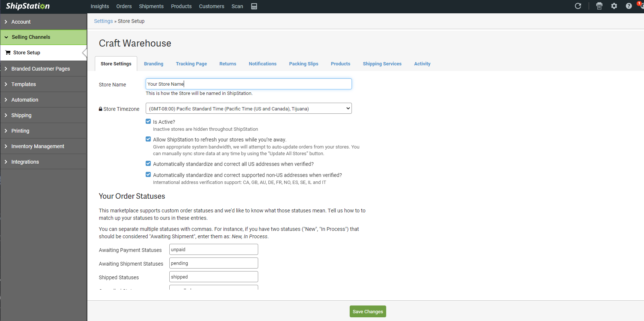Follow the Settings breadcrumb link
This screenshot has height=321, width=644.
103,21
